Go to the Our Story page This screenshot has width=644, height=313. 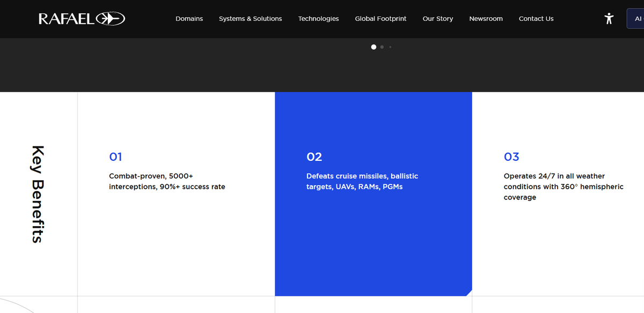(438, 19)
